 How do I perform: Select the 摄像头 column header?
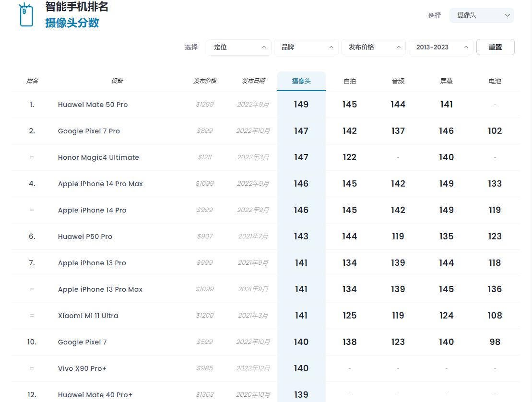[301, 81]
